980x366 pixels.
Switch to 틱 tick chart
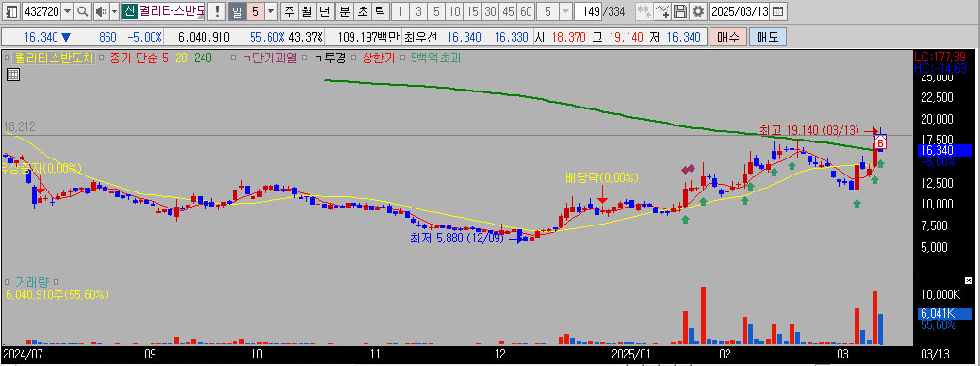[x=380, y=10]
